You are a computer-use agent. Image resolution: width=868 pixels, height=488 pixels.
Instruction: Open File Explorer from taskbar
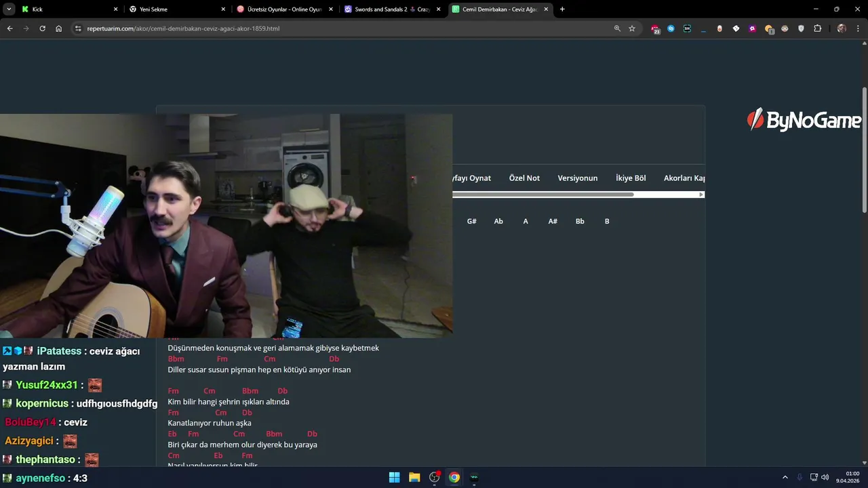click(x=414, y=477)
